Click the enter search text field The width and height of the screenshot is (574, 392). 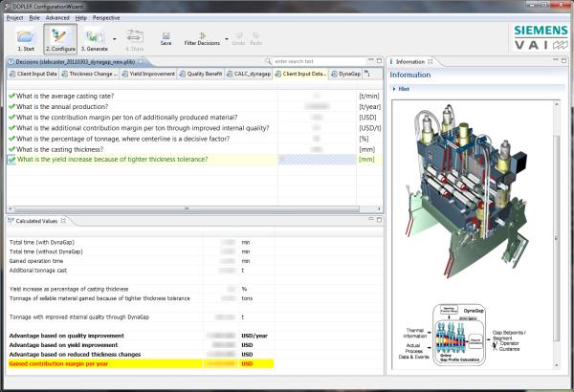(x=320, y=61)
